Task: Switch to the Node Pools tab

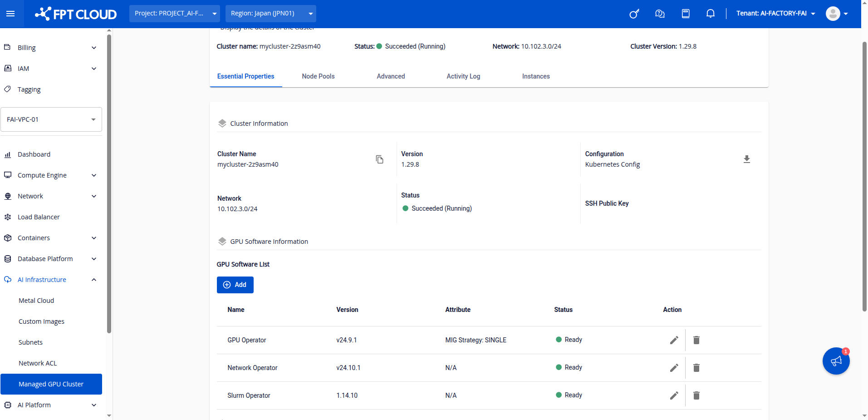Action: 318,76
